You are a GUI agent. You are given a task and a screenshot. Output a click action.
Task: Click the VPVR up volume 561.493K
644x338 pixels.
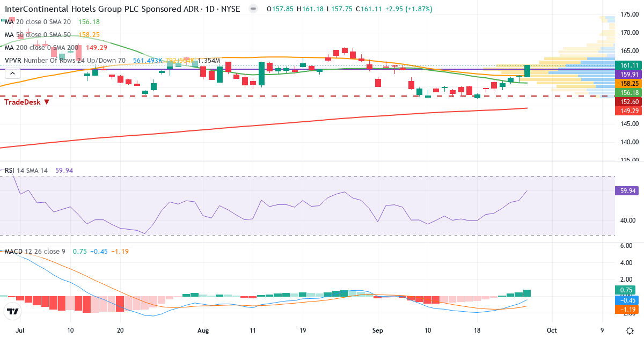148,61
